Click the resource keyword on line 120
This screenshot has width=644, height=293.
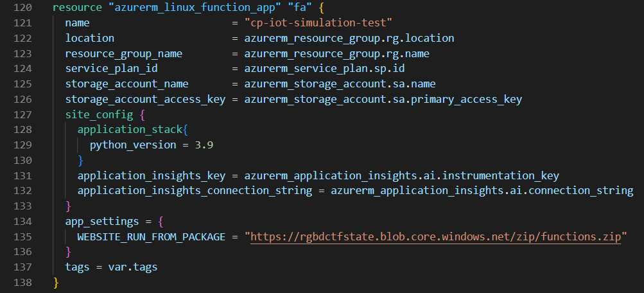point(78,8)
